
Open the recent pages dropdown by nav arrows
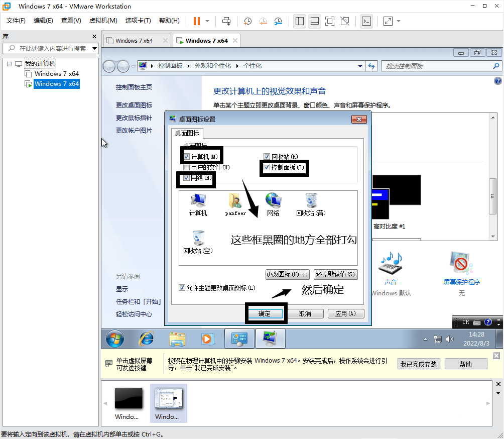pyautogui.click(x=133, y=67)
